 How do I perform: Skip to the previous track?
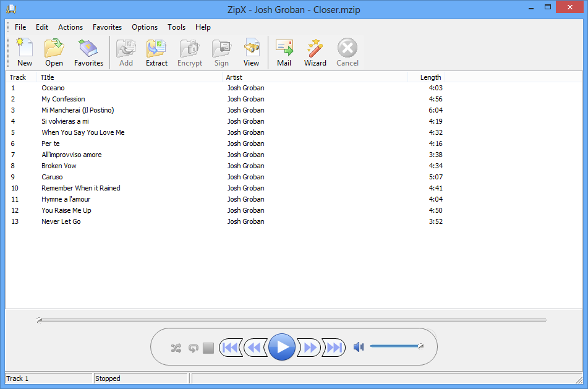pyautogui.click(x=230, y=348)
